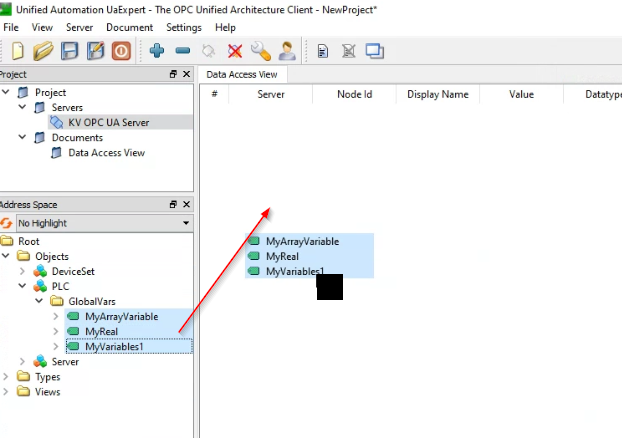Expand the Types folder
Screen dimensions: 622x438
tap(6, 377)
